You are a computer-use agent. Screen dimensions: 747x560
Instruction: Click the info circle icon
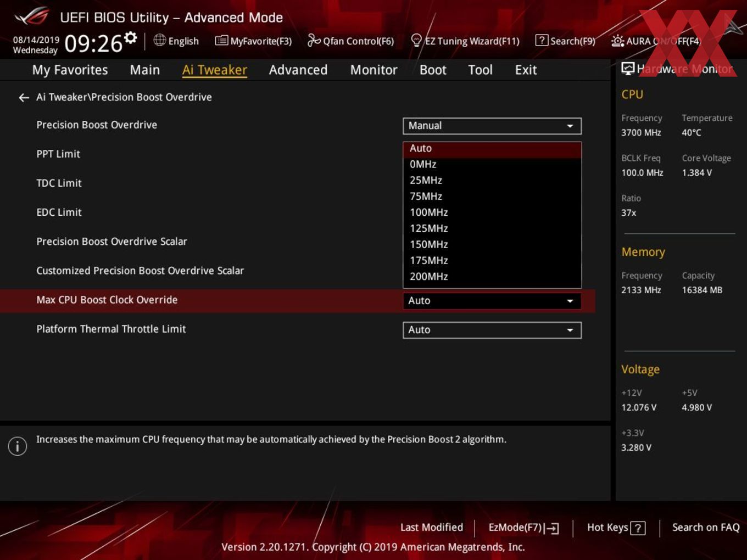(x=18, y=446)
